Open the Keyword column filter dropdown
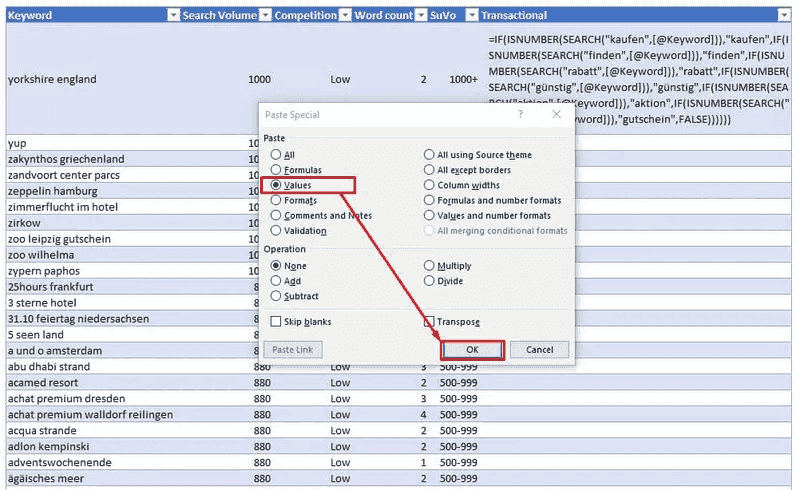This screenshot has height=490, width=800. point(174,15)
